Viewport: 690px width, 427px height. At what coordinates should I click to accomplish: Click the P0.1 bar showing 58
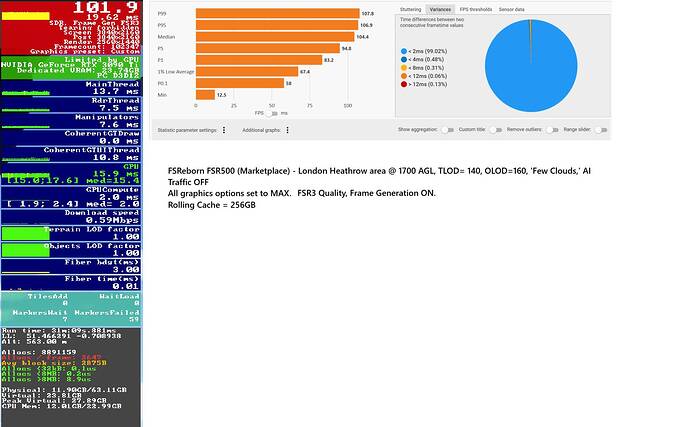click(240, 83)
